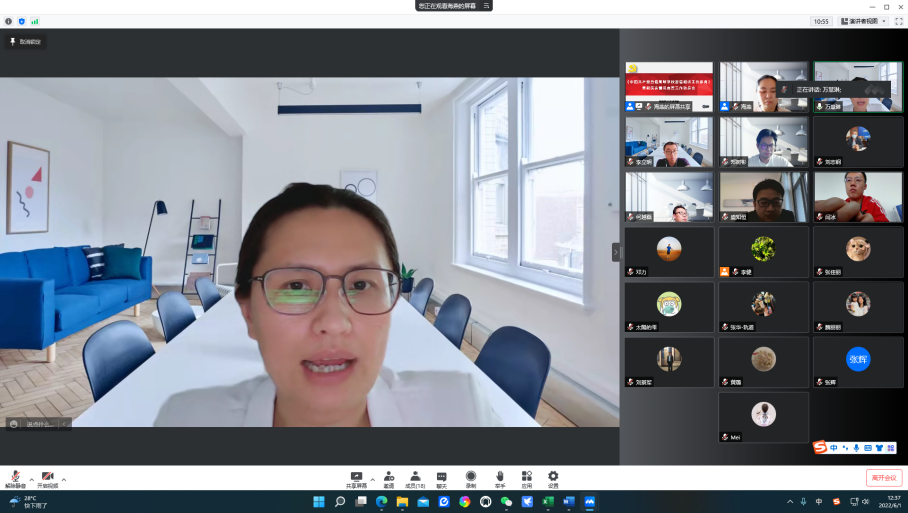This screenshot has height=513, width=908.
Task: Start recording with the 录制 icon
Action: 470,477
